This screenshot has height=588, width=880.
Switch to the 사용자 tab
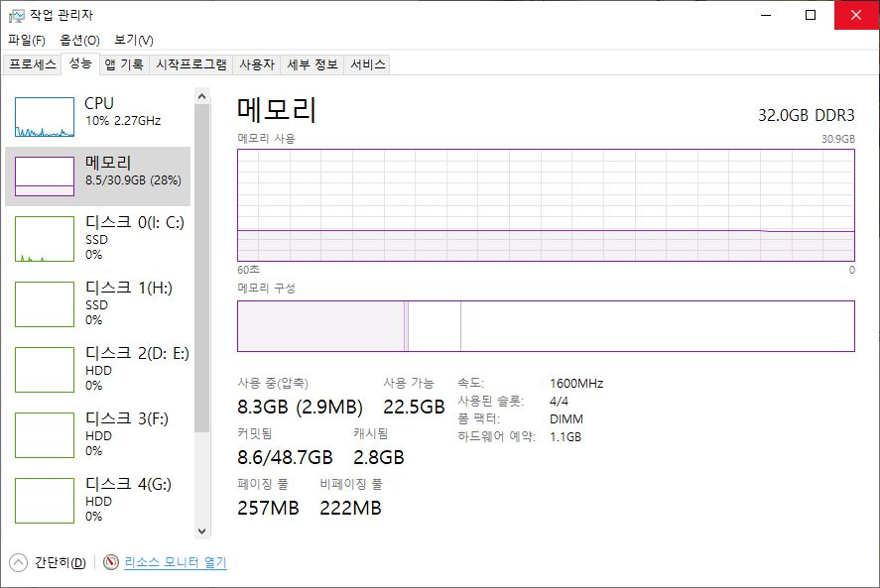(x=257, y=64)
